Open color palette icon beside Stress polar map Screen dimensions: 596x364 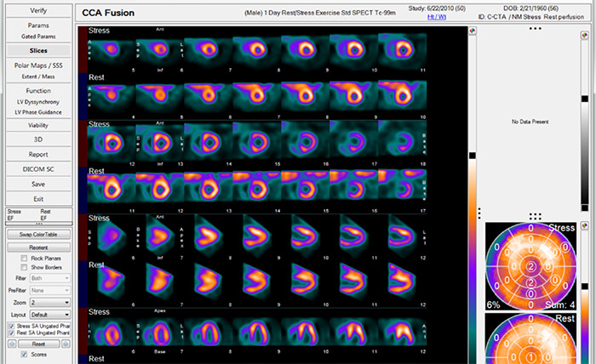pos(585,226)
